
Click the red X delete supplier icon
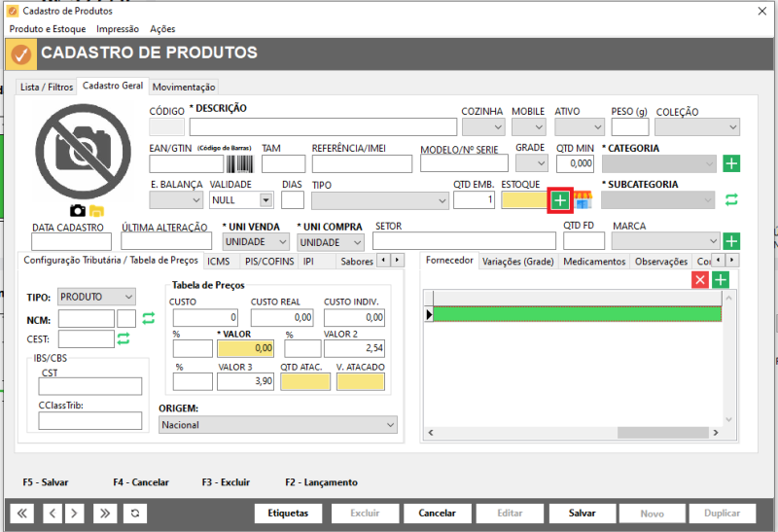point(700,280)
